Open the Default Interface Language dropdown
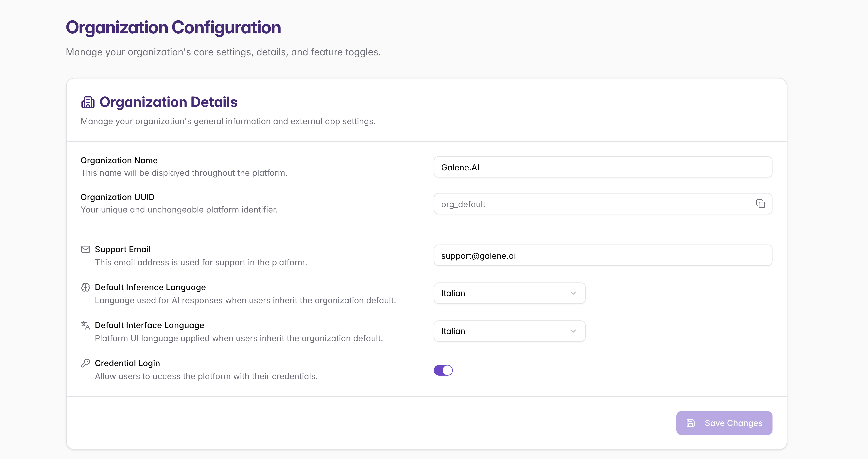The height and width of the screenshot is (459, 868). tap(510, 331)
